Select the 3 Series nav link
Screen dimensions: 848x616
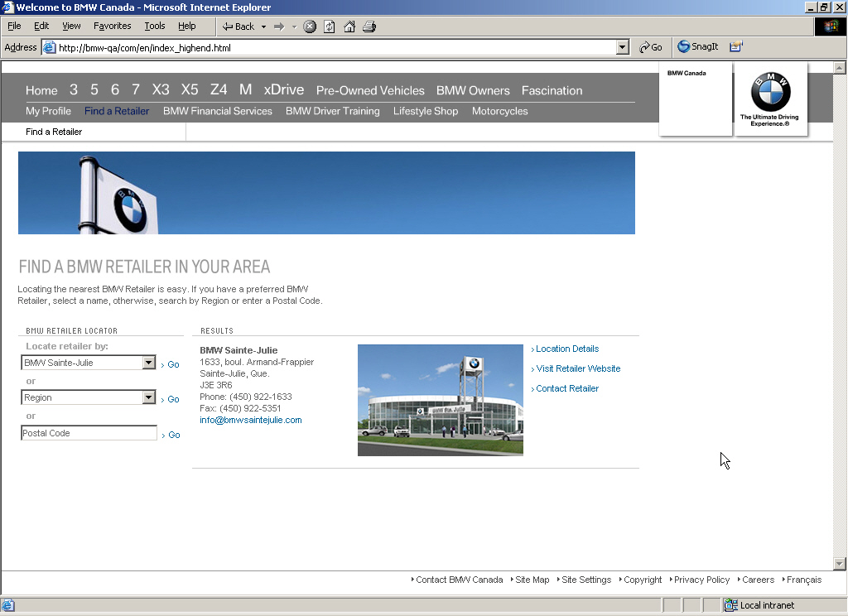pyautogui.click(x=74, y=89)
